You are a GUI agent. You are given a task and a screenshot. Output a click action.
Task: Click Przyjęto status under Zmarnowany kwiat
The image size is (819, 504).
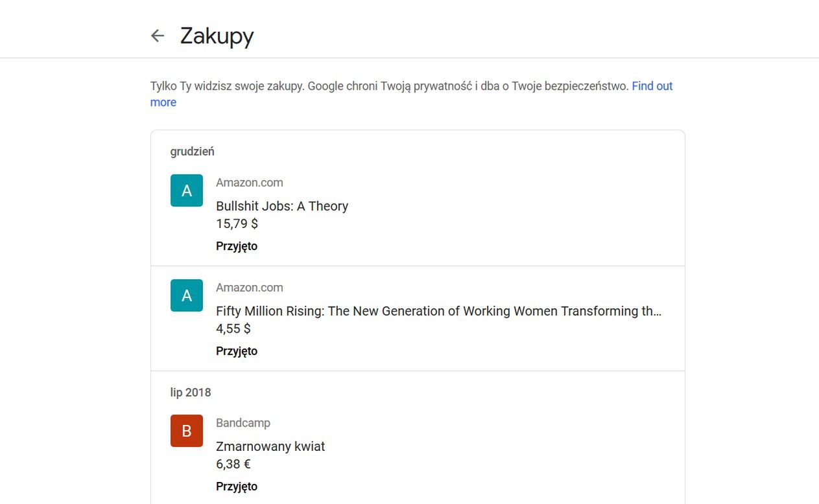pyautogui.click(x=237, y=487)
